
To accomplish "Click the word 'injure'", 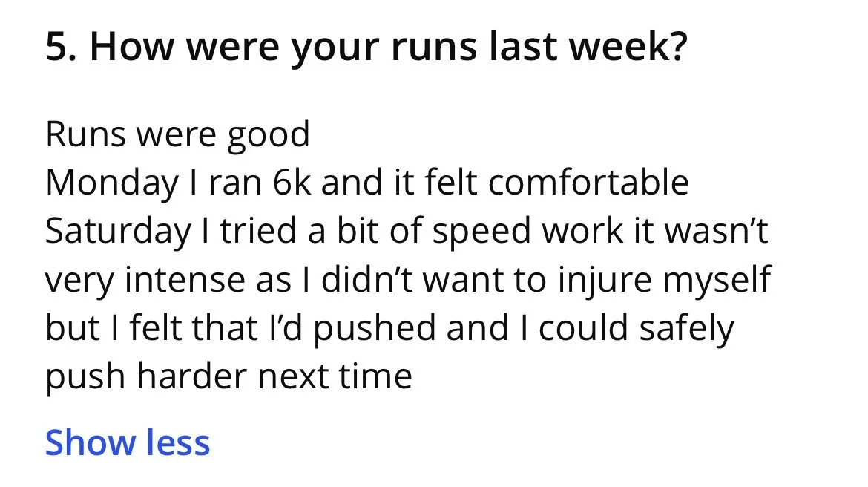I will pos(605,280).
